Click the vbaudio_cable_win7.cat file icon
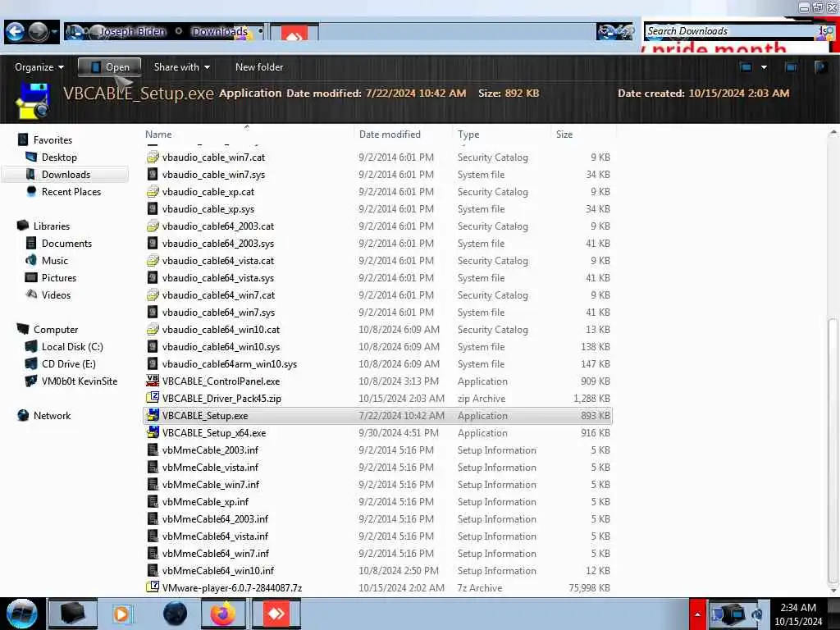840x630 pixels. click(x=153, y=157)
